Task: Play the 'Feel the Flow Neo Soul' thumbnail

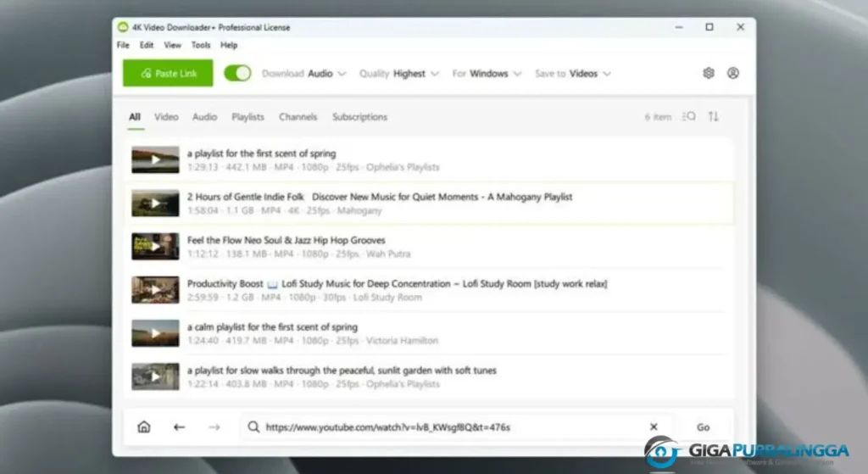Action: (156, 247)
